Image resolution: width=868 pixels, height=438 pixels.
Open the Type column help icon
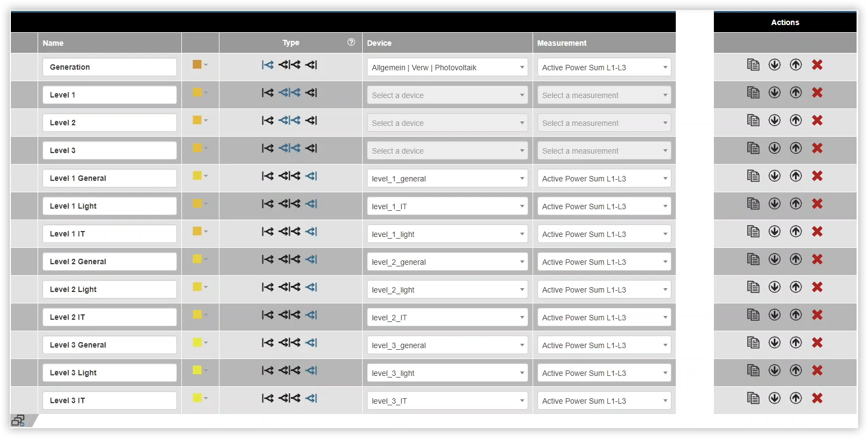351,42
